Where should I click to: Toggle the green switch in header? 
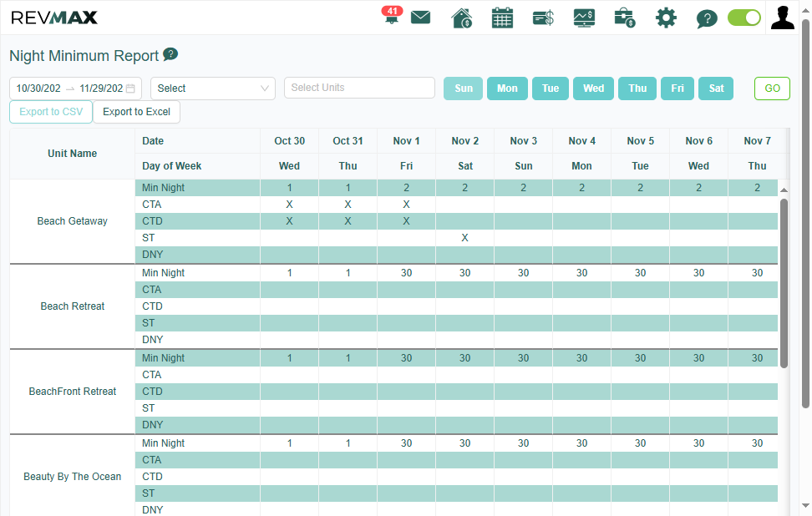[x=744, y=18]
